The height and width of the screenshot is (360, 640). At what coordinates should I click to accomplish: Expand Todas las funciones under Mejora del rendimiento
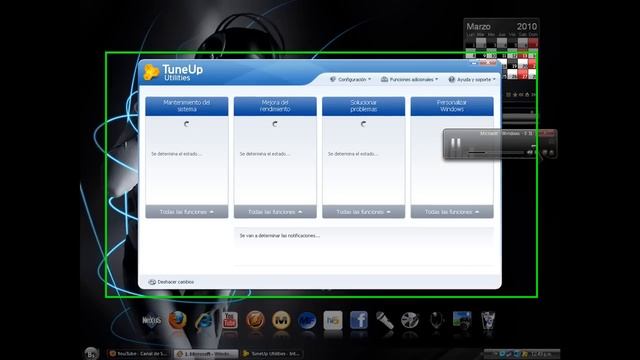click(x=275, y=212)
